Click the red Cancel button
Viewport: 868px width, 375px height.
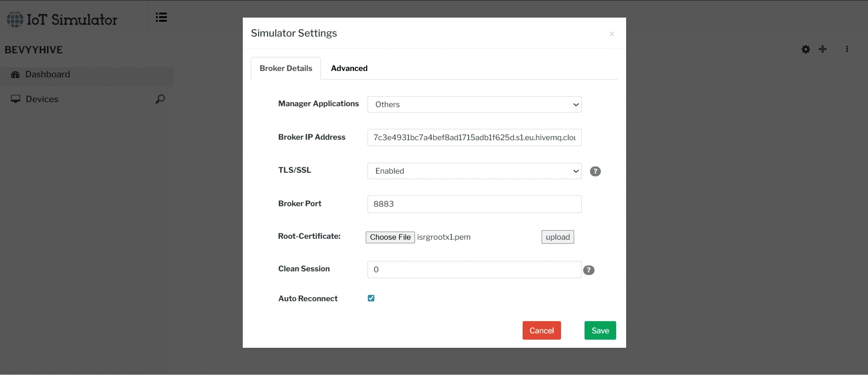point(542,331)
